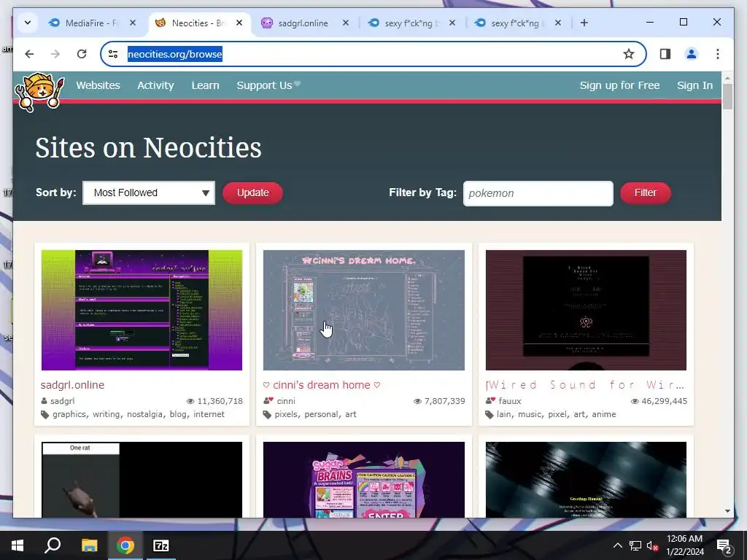747x560 pixels.
Task: Open the Support Us nav item
Action: tap(268, 85)
